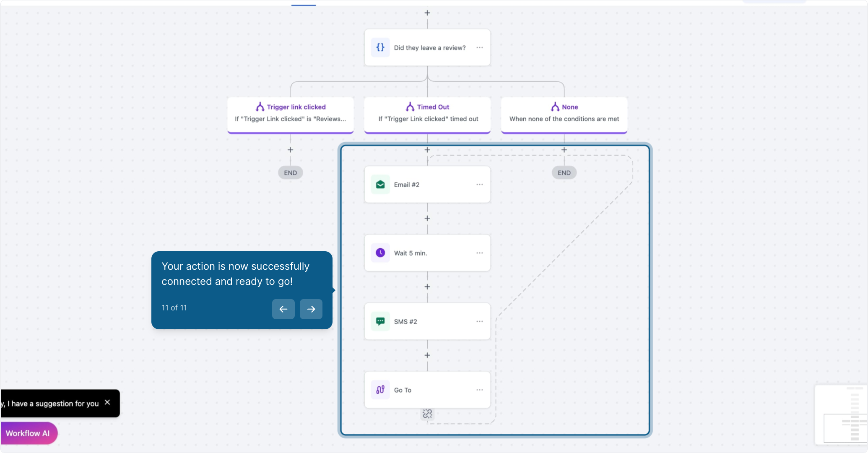Open the Trigger link clicked branch
The width and height of the screenshot is (868, 453).
[291, 115]
